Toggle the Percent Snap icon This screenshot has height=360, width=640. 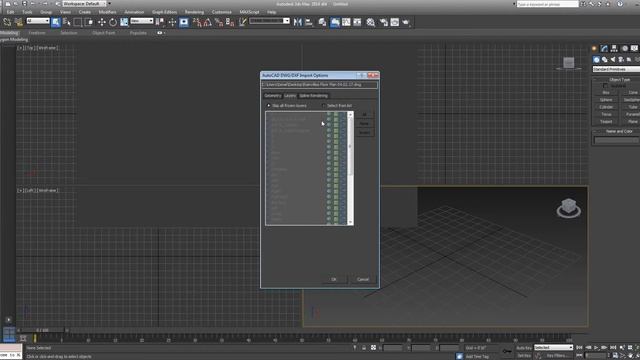pos(219,22)
